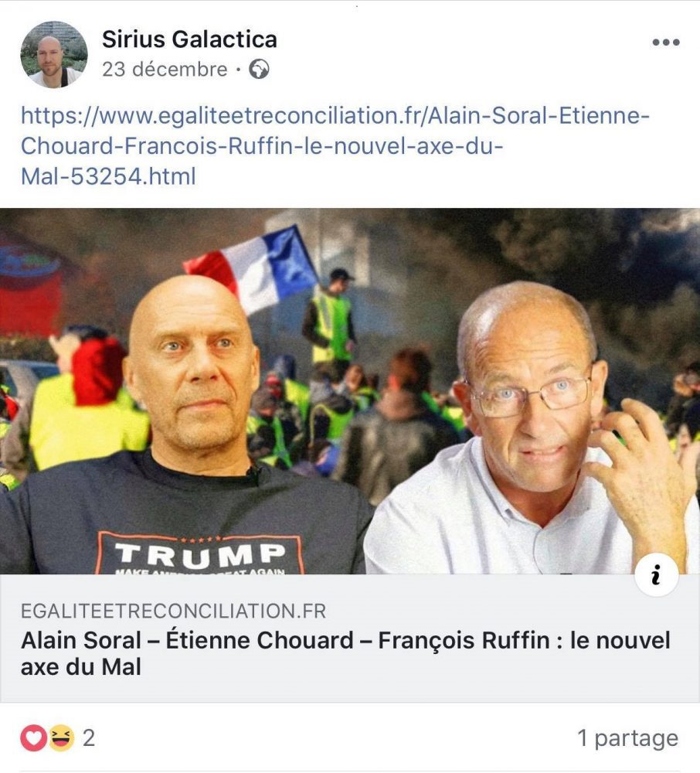View the list of 2 reactions
Screen dimensions: 700x773
click(89, 738)
